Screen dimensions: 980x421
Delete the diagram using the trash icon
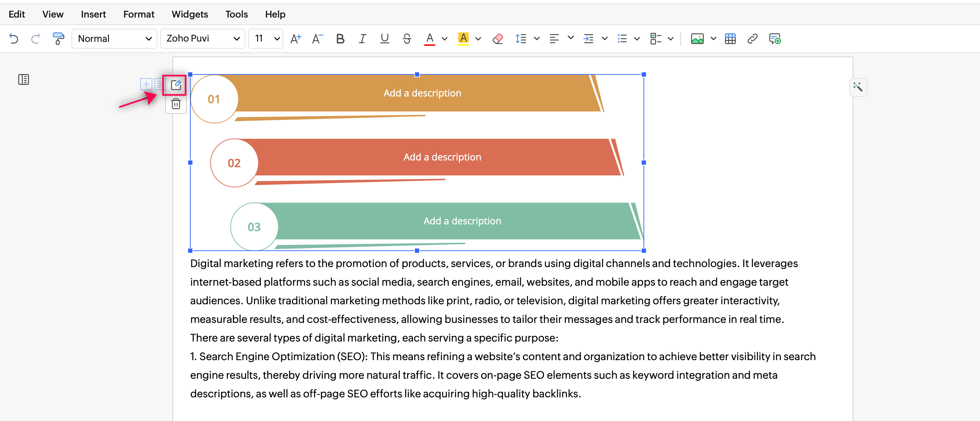pos(176,104)
